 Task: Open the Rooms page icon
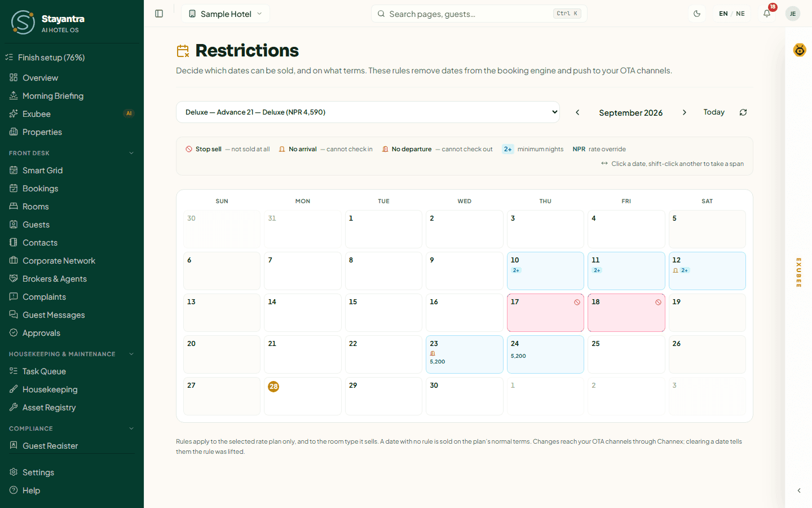click(14, 207)
